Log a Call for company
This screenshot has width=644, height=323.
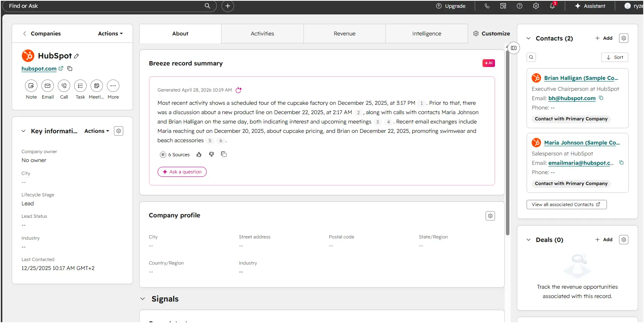[64, 86]
